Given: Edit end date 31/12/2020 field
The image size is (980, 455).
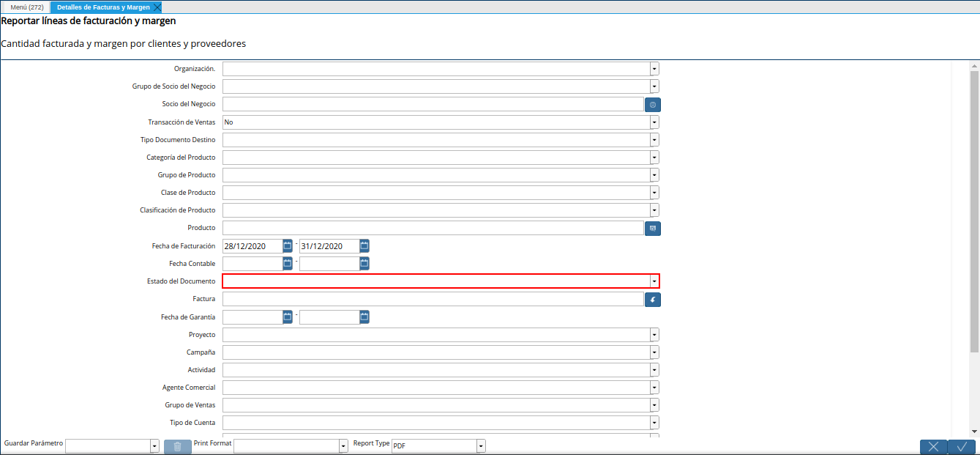Looking at the screenshot, I should click(329, 246).
